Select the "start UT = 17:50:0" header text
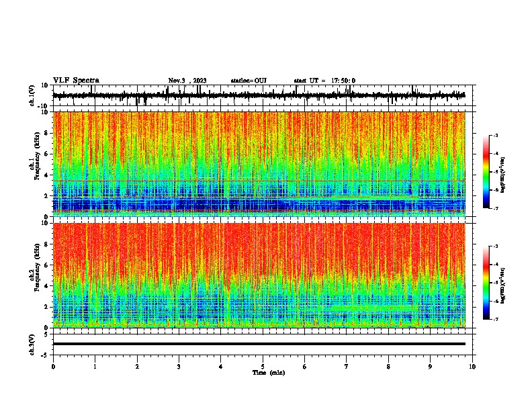532x411 pixels. pos(324,81)
